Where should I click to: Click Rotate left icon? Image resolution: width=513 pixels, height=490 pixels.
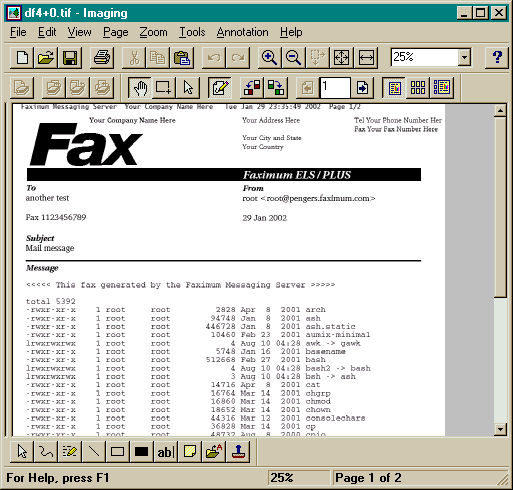point(252,88)
